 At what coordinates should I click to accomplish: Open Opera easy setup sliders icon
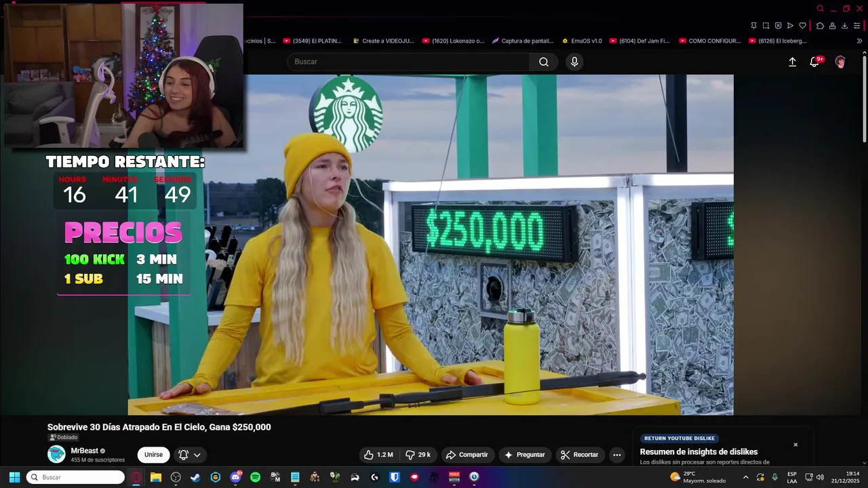click(856, 26)
